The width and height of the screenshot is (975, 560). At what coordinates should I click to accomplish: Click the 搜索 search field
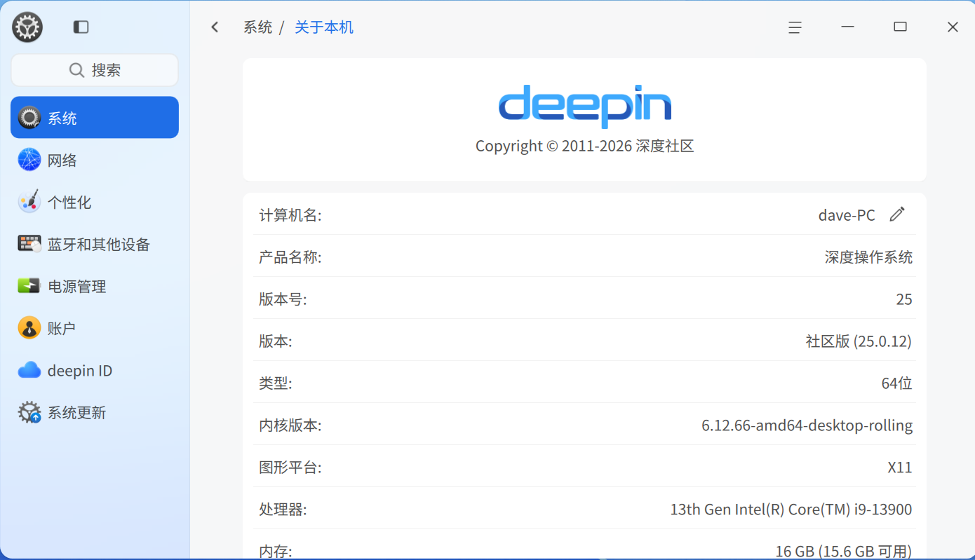point(95,70)
